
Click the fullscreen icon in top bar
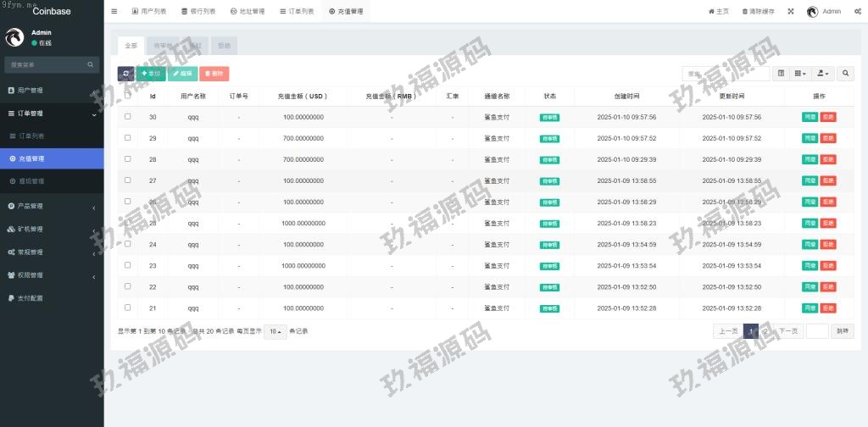point(791,11)
